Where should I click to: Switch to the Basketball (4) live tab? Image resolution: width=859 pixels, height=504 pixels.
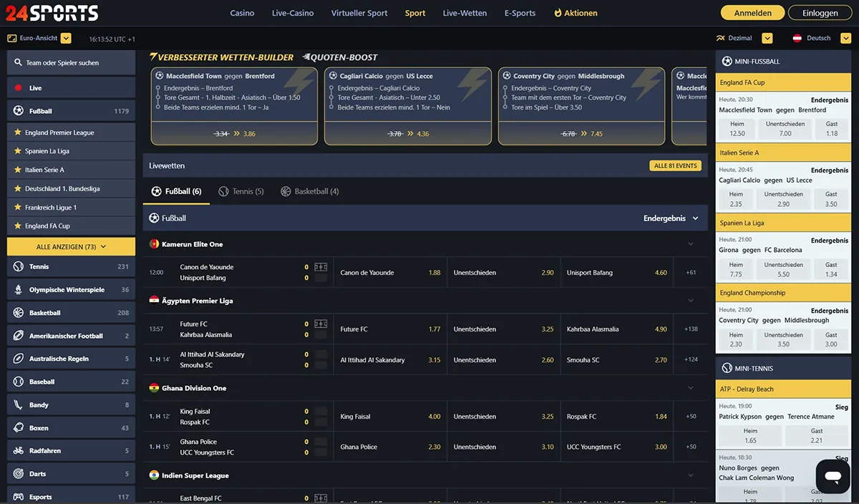click(310, 191)
